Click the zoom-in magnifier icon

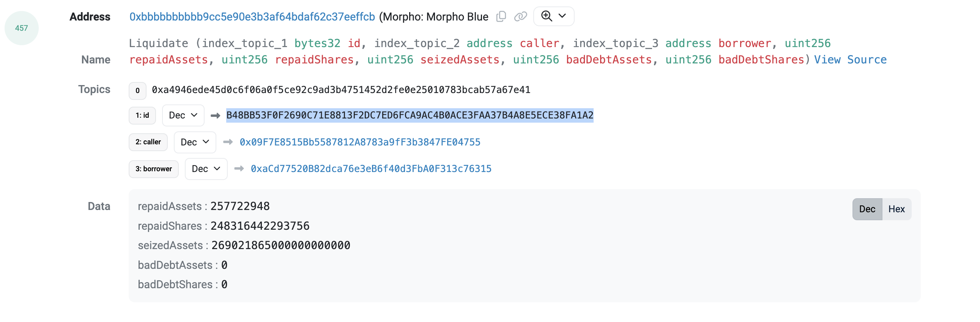point(547,16)
